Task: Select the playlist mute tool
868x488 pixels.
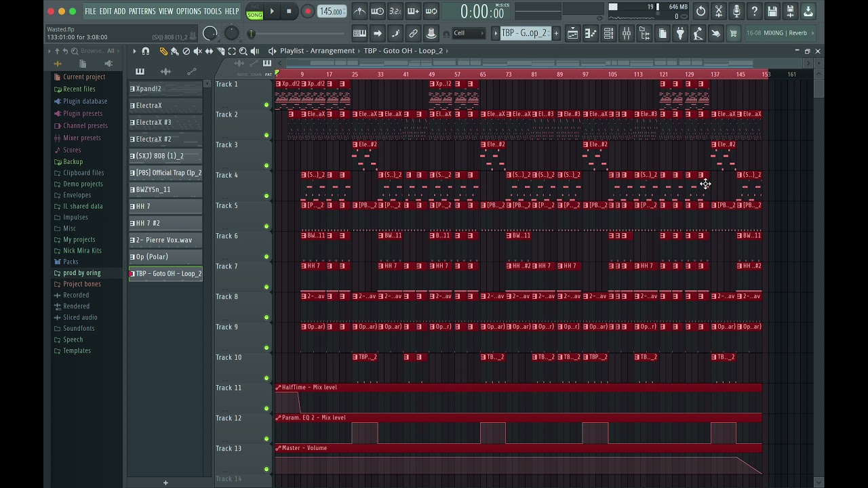Action: (197, 51)
